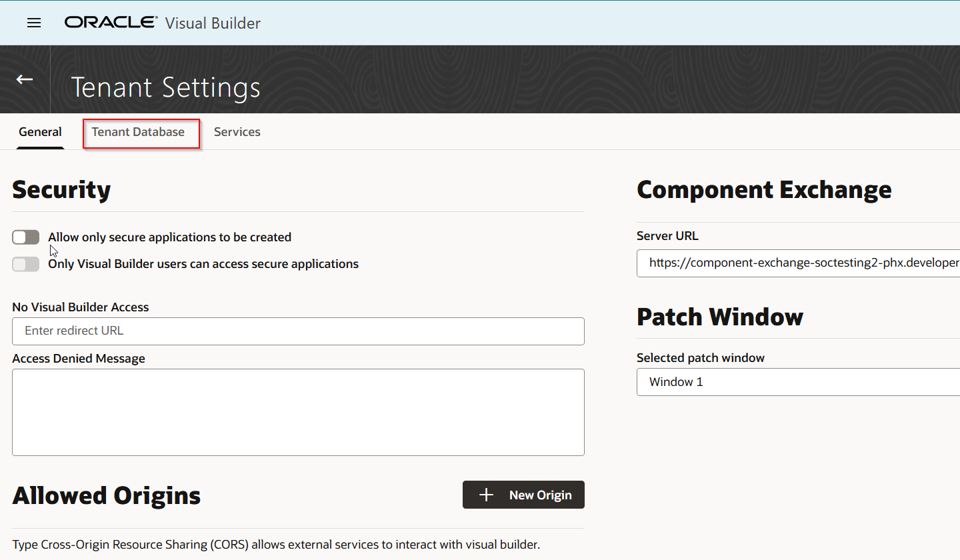
Task: Click the Component Exchange Server URL field
Action: click(x=797, y=263)
